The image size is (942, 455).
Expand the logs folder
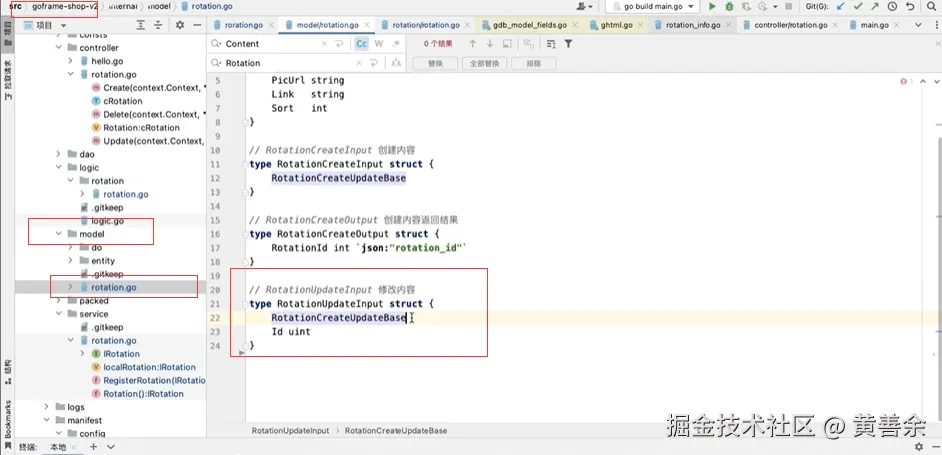coord(47,407)
